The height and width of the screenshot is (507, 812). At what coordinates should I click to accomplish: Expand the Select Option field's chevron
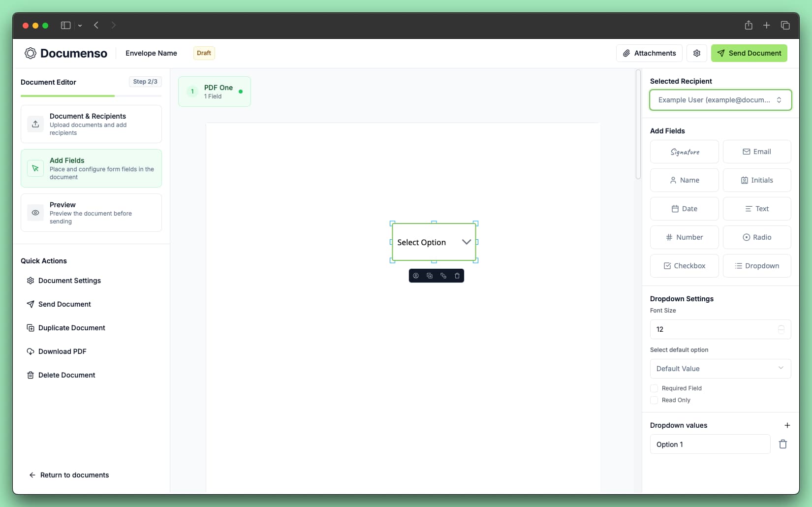[x=466, y=242]
